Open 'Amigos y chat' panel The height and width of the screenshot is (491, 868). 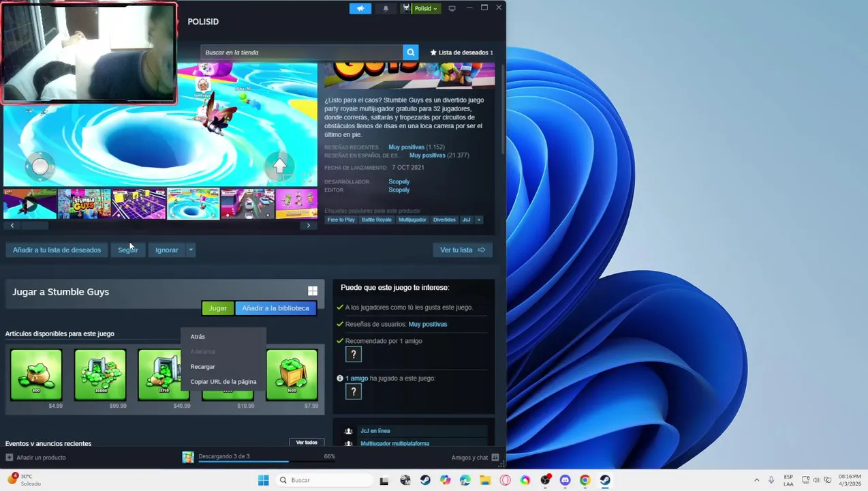coord(475,458)
